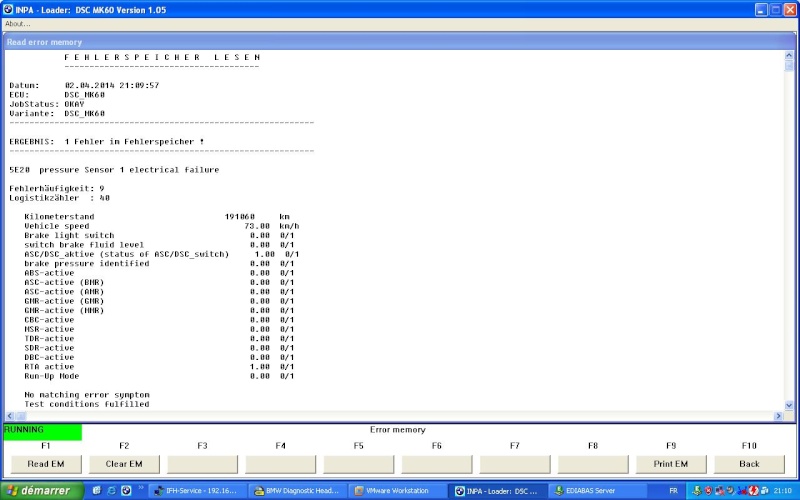Expand the quick launch chevron
This screenshot has height=500, width=800.
click(141, 488)
